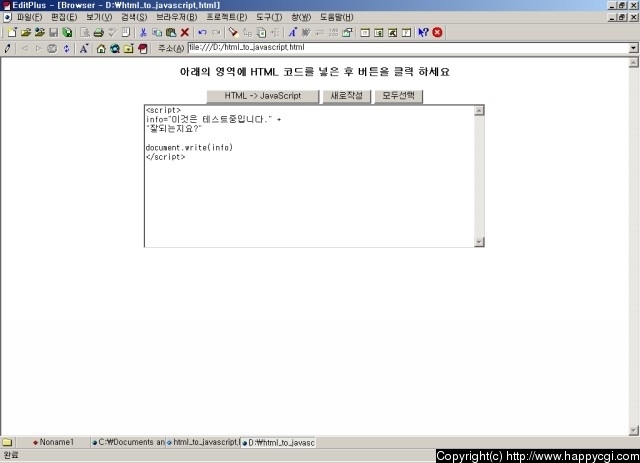Viewport: 640px width, 463px height.
Task: Click the browser Stop icon
Action: click(52, 49)
